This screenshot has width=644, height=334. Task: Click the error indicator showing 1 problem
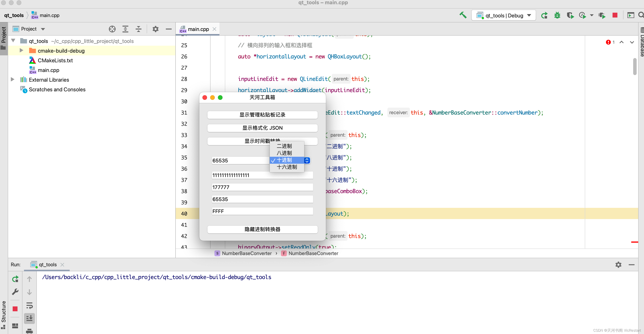610,42
